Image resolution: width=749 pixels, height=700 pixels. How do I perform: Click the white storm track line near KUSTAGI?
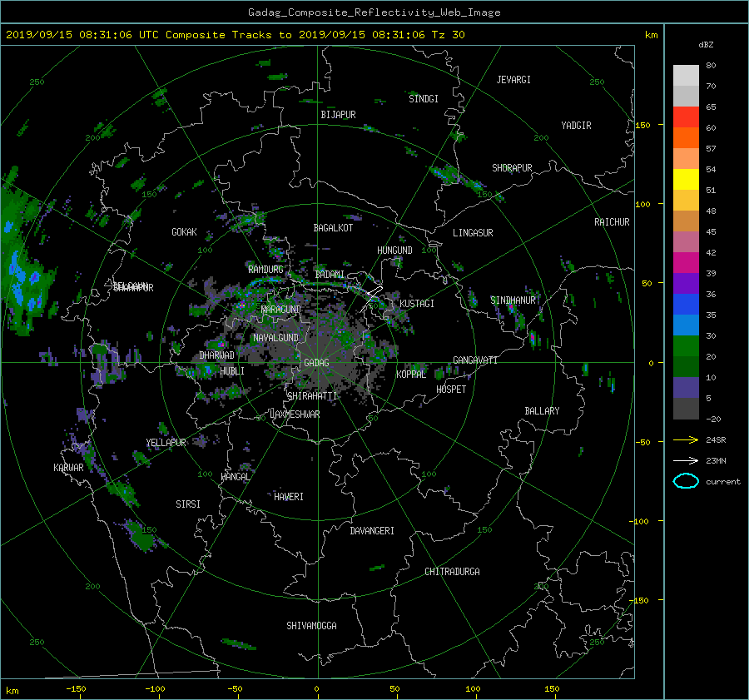371,299
